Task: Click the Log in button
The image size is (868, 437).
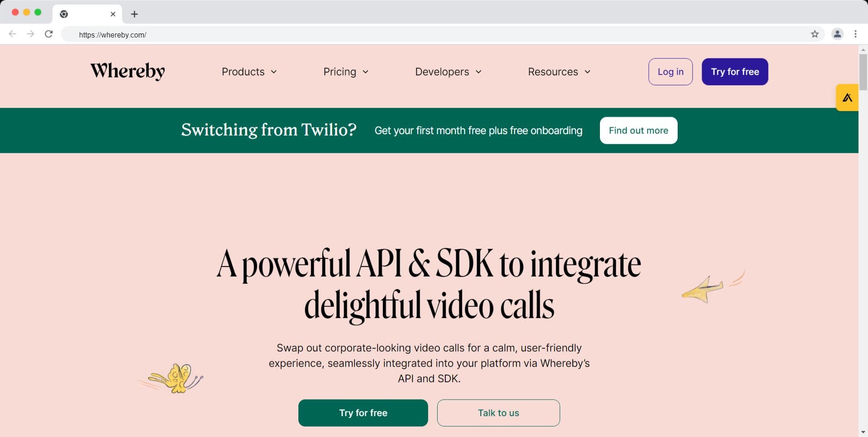Action: coord(670,72)
